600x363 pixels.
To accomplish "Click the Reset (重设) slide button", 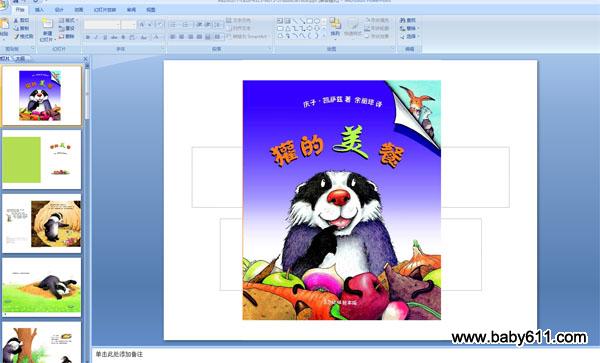I will tap(67, 28).
